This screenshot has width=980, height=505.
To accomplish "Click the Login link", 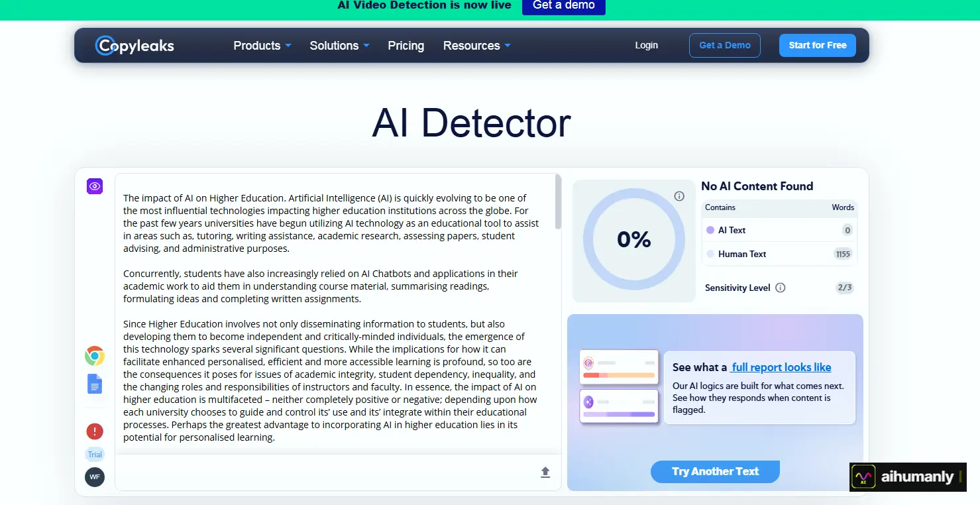I will tap(647, 45).
